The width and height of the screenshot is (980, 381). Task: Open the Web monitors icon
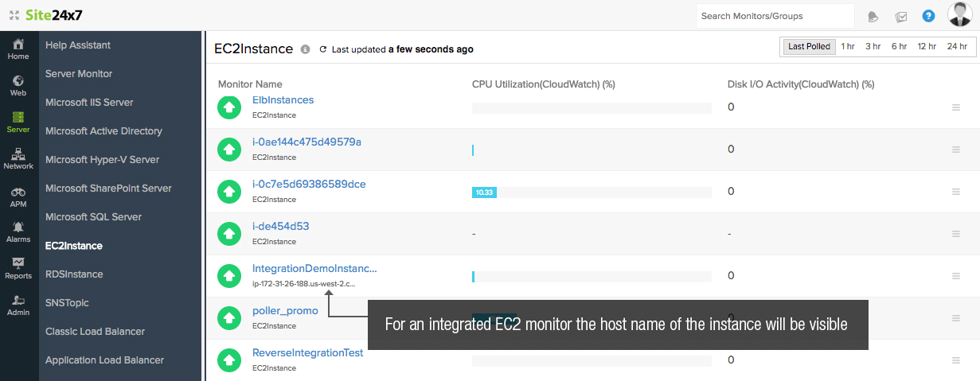point(18,85)
